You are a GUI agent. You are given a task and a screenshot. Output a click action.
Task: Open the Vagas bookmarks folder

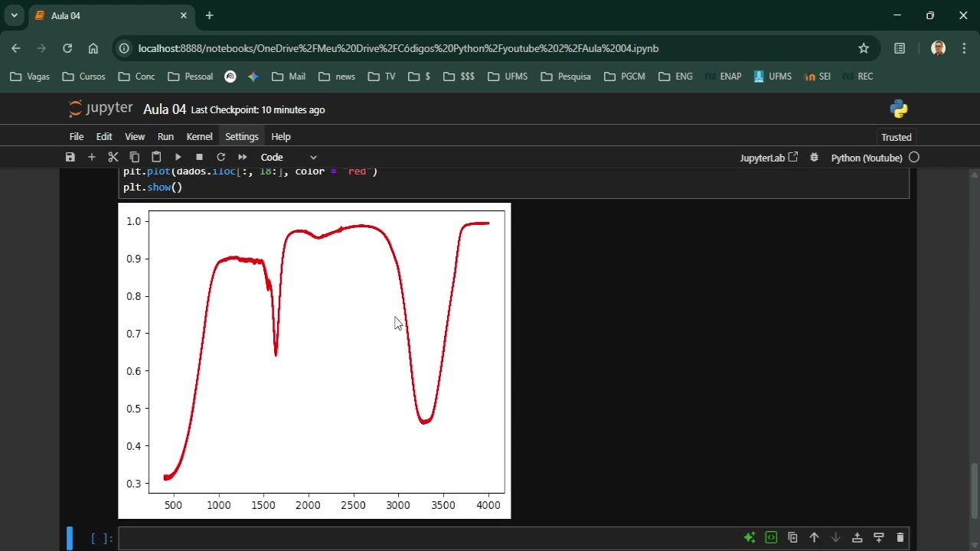[29, 77]
